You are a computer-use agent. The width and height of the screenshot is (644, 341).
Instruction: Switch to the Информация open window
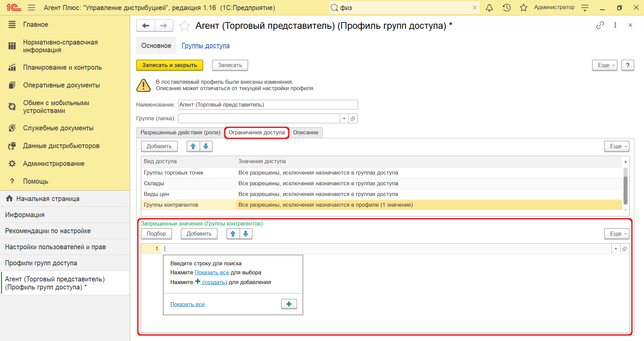pos(65,215)
